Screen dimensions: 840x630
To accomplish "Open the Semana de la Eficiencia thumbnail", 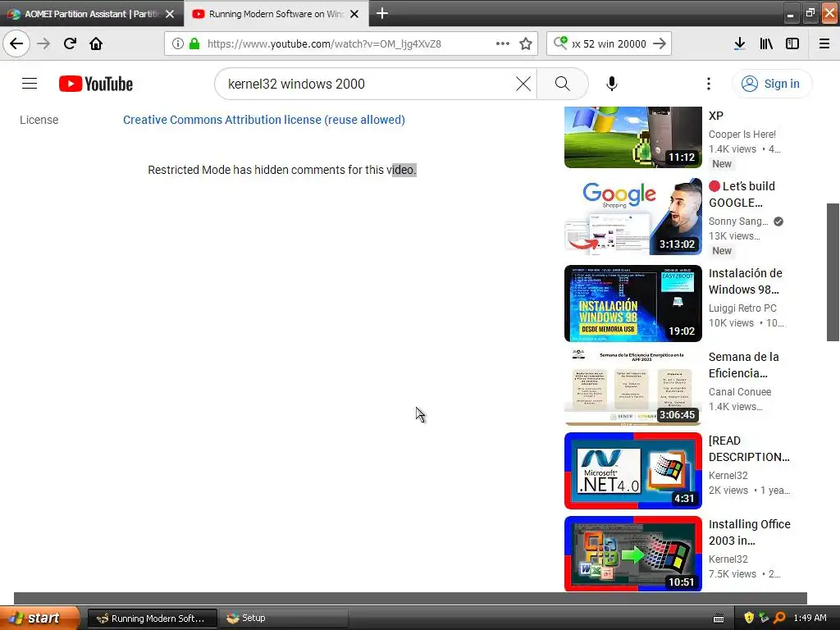I will 632,387.
